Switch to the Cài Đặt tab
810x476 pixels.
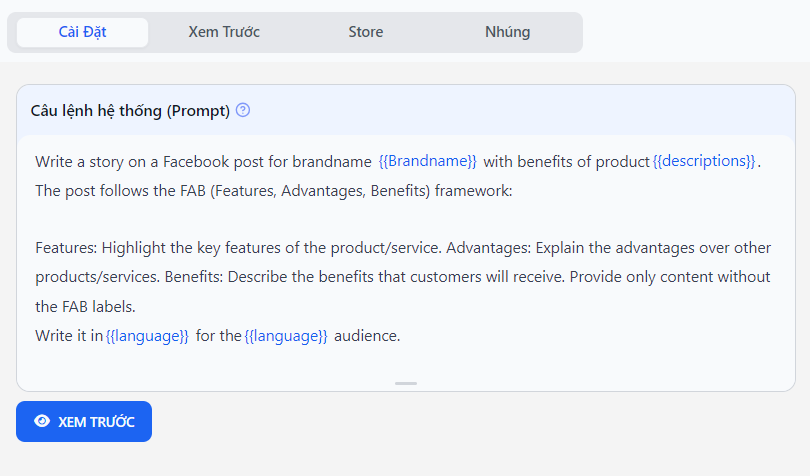click(83, 32)
